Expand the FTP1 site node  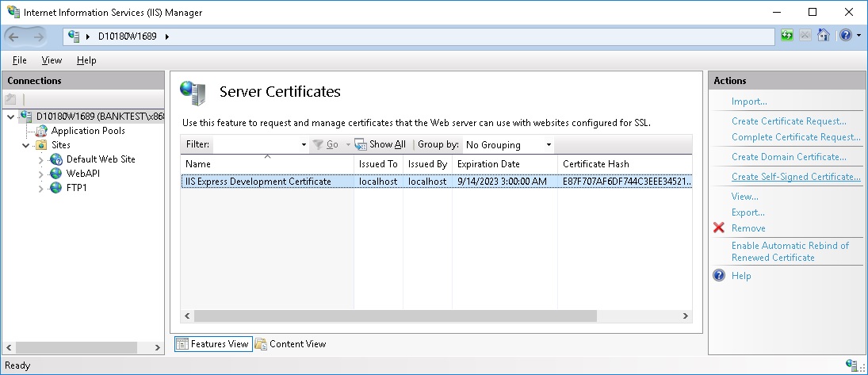[x=40, y=189]
